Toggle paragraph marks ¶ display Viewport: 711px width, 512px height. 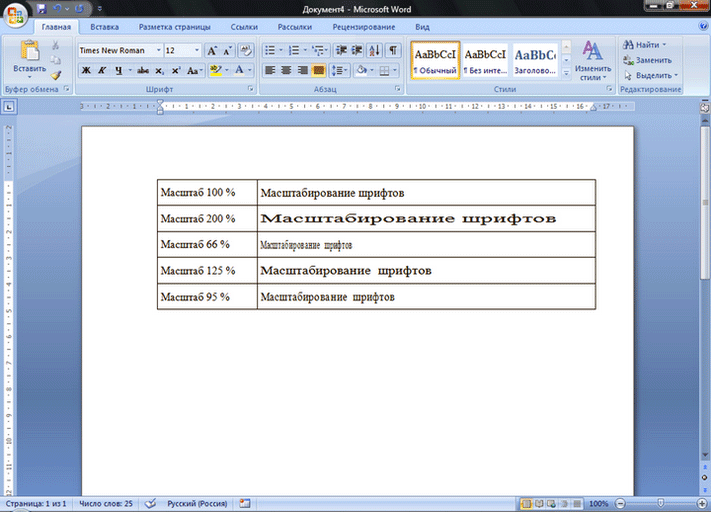[393, 50]
